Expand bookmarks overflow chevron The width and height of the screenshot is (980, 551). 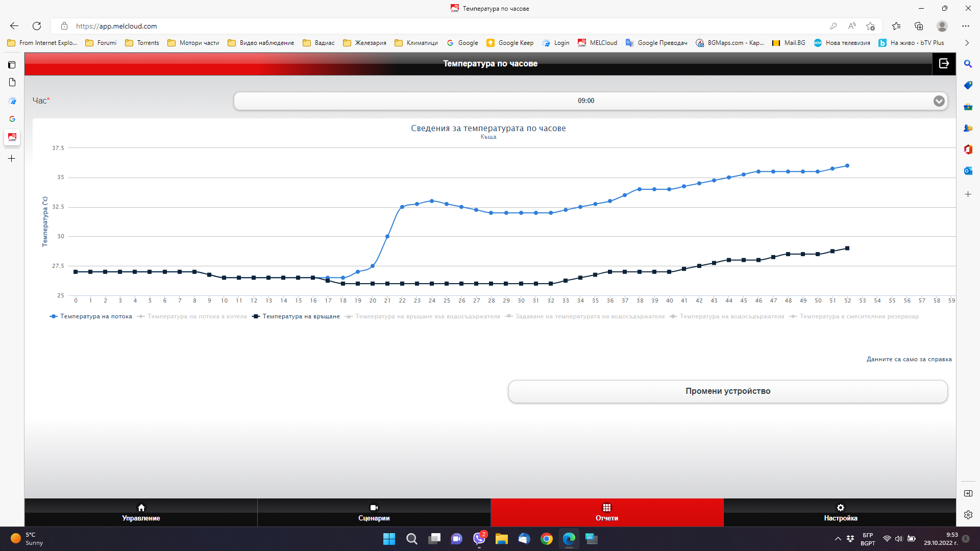point(967,43)
